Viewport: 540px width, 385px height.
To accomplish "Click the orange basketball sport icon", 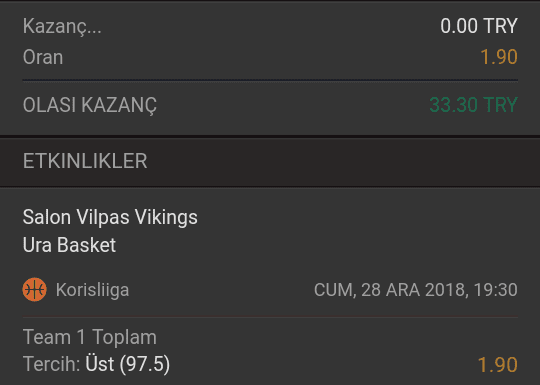I will [34, 290].
